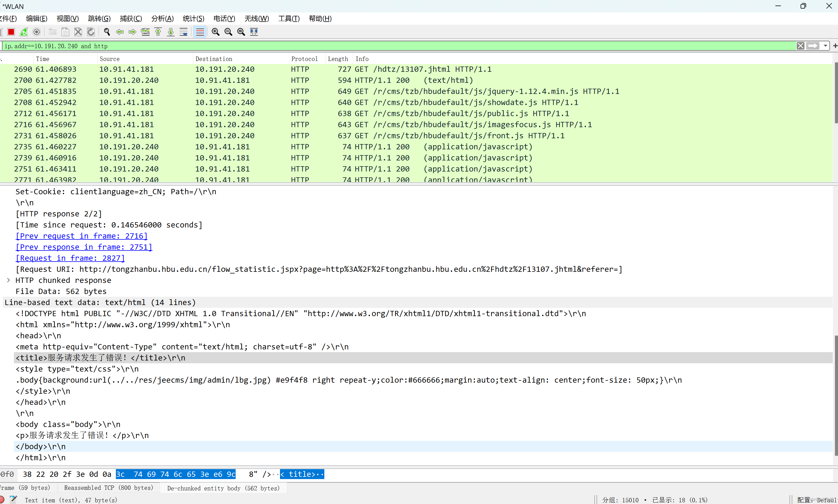Image resolution: width=838 pixels, height=504 pixels.
Task: Toggle packet list colorization button
Action: (200, 32)
